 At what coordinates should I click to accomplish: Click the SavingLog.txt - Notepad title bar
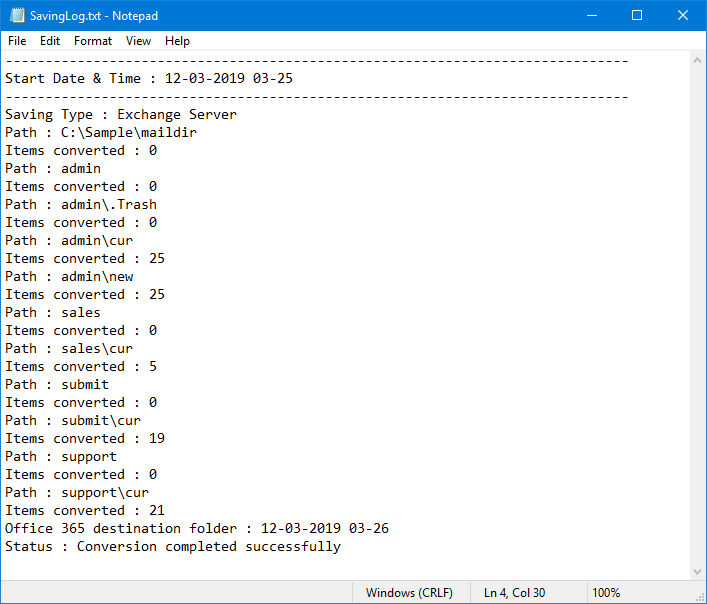click(300, 16)
